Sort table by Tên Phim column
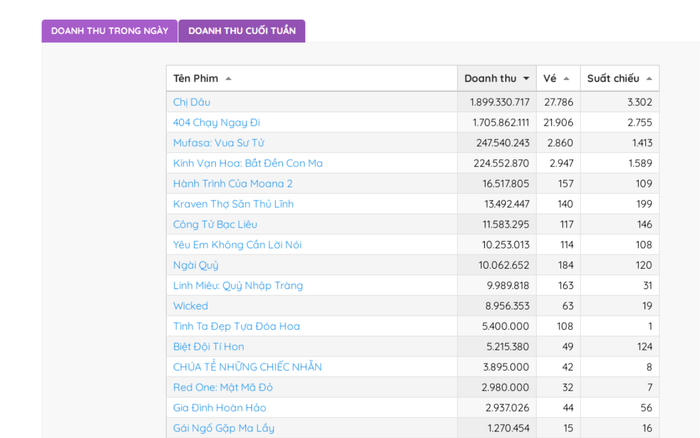 pyautogui.click(x=202, y=78)
